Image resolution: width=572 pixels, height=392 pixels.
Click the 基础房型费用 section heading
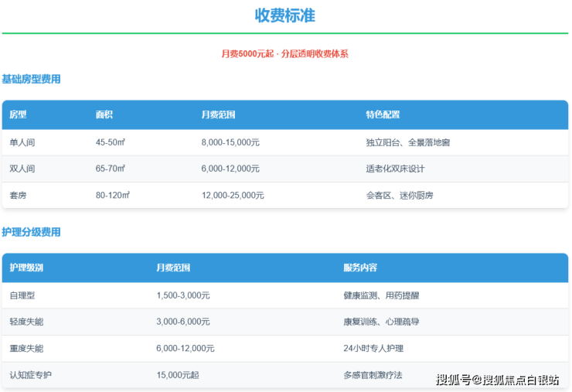click(x=31, y=79)
